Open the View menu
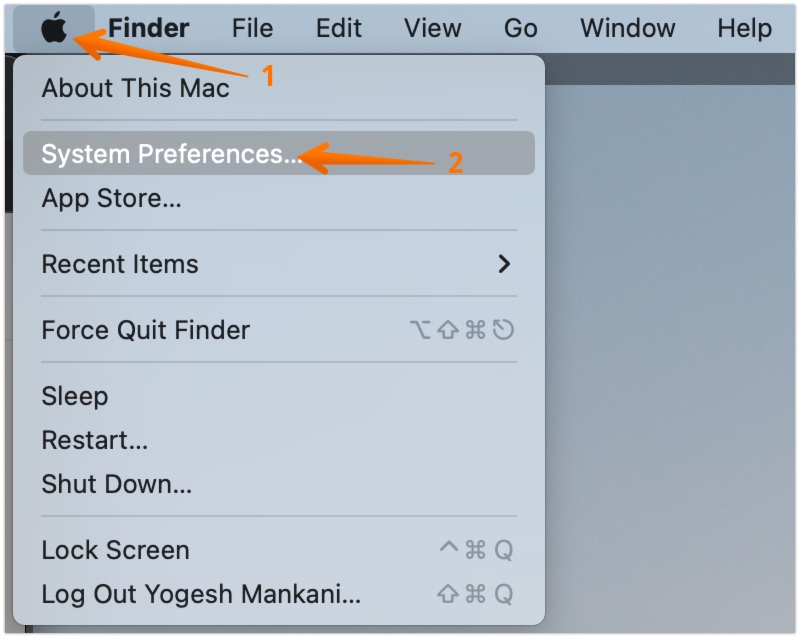The height and width of the screenshot is (639, 800). 430,28
